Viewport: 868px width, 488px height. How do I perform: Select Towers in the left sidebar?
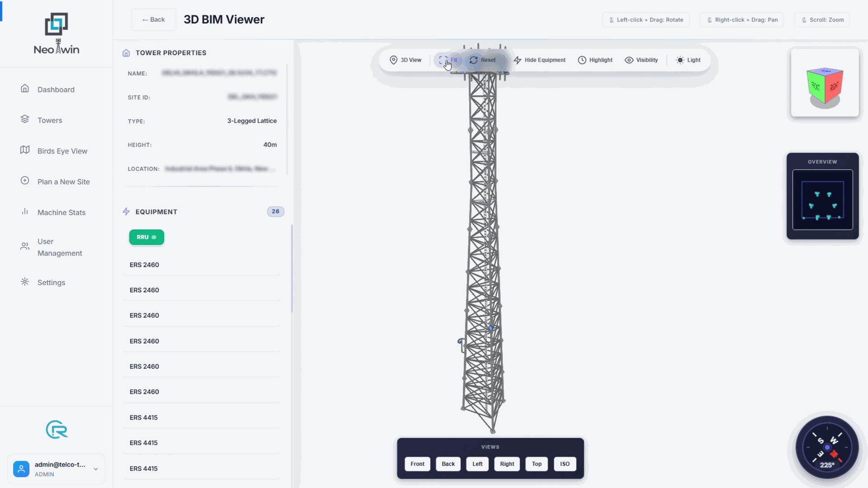[x=50, y=120]
